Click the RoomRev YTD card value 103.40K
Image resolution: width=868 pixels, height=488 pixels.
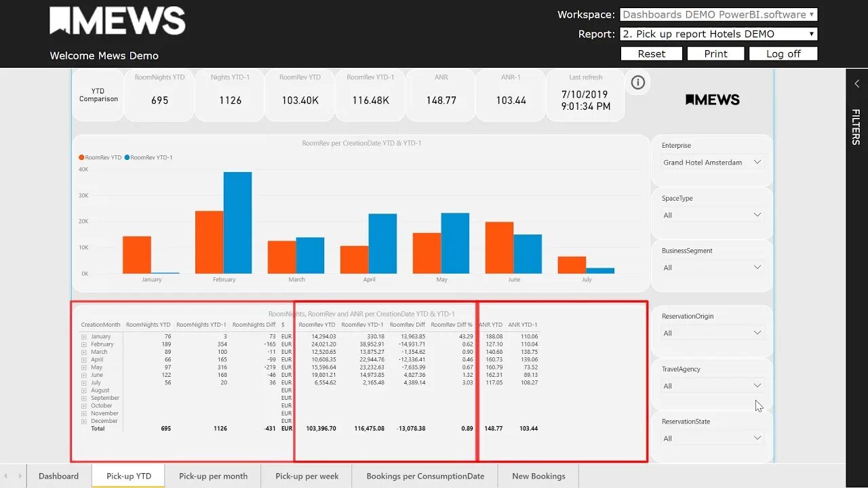click(x=300, y=100)
